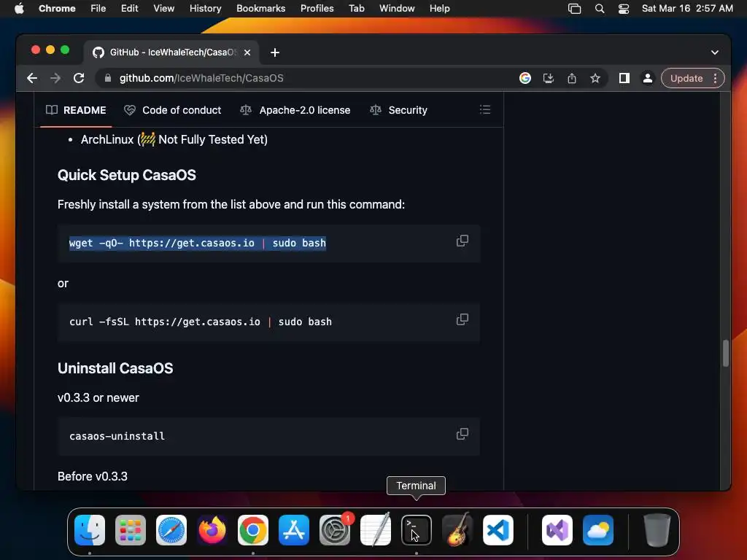The width and height of the screenshot is (747, 560).
Task: Open TextEdit from the Dock
Action: coord(376,530)
